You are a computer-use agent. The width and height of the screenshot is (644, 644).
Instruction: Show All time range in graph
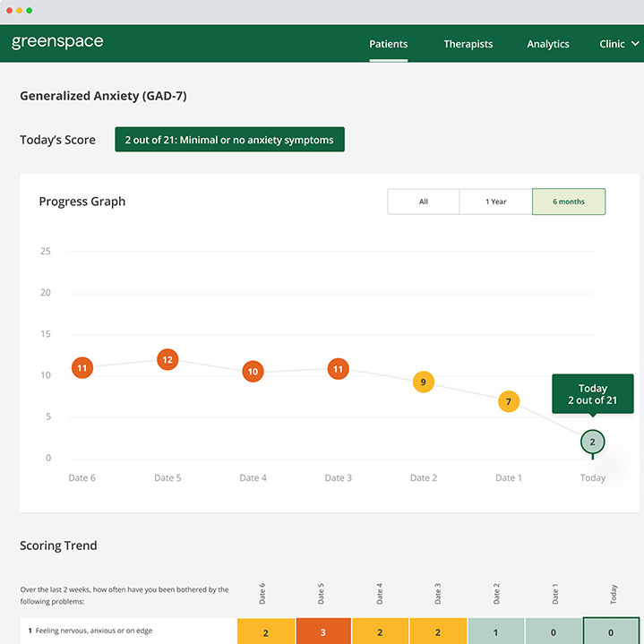coord(423,202)
